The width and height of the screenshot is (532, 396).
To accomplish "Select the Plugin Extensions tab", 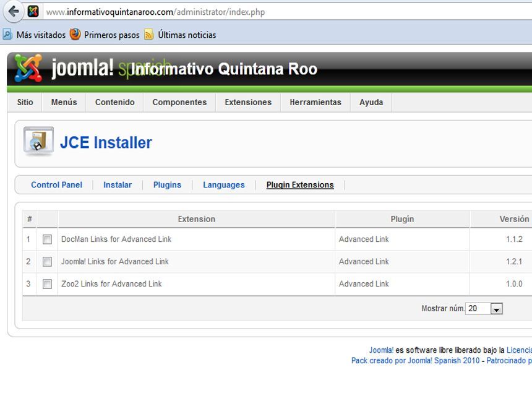I will pyautogui.click(x=300, y=185).
